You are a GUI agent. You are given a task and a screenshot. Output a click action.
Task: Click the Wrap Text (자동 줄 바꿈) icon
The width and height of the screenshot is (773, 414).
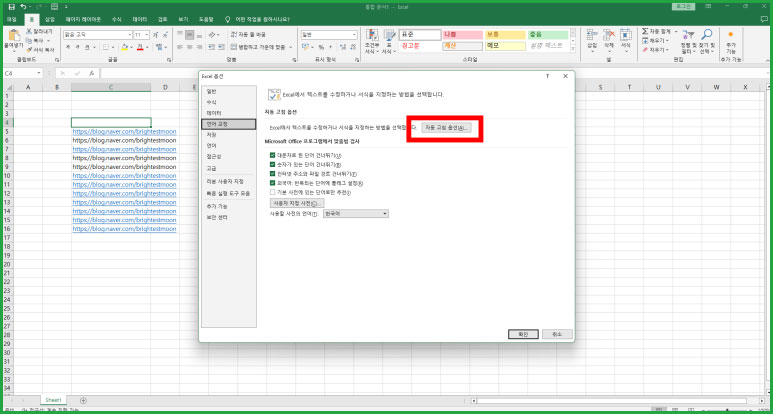click(x=234, y=34)
